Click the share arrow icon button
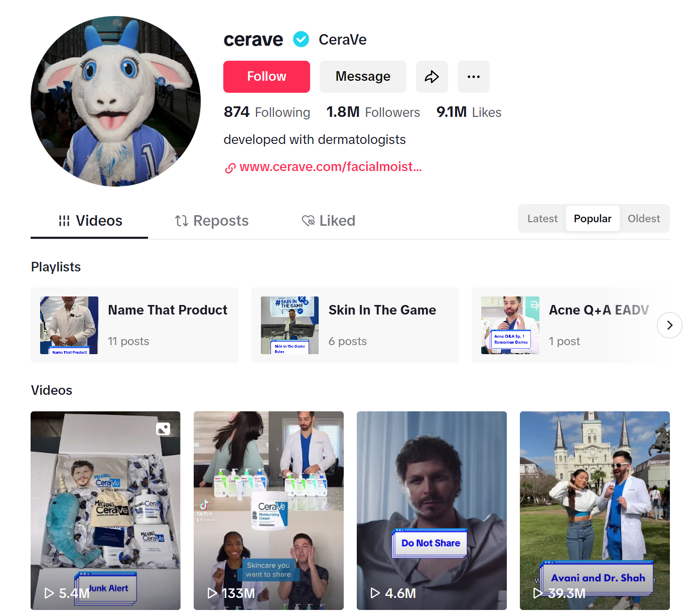695x616 pixels. [432, 77]
